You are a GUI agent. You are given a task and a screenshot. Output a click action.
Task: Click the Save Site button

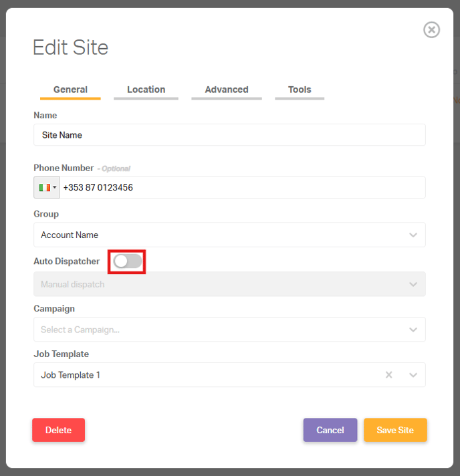click(x=395, y=430)
